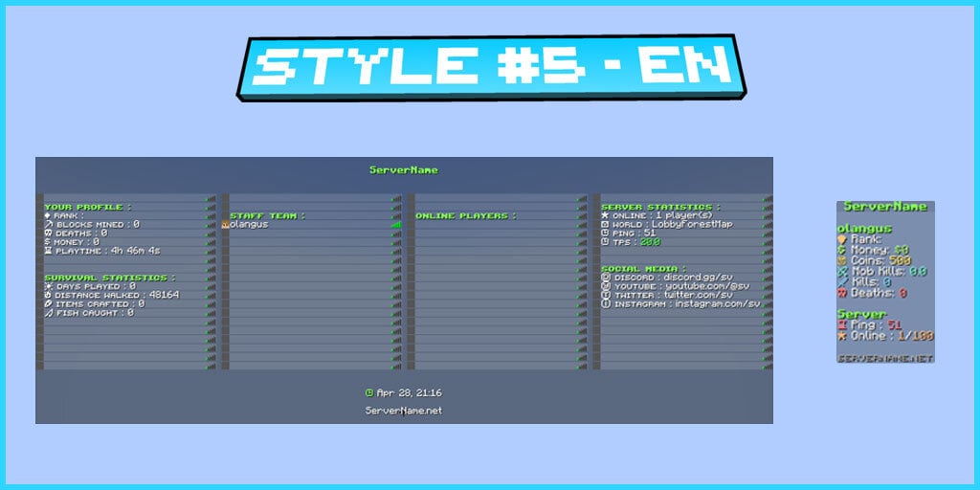This screenshot has height=490, width=980.
Task: Click the green Server heading in the scoreboard
Action: click(862, 314)
